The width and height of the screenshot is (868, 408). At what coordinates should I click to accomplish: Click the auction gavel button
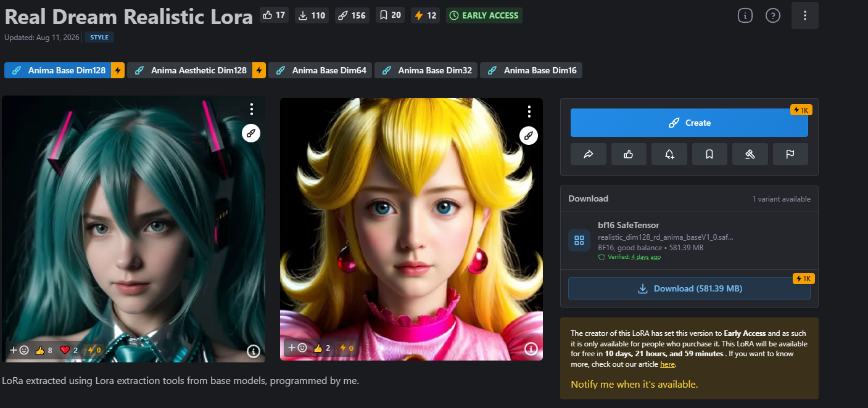(x=750, y=154)
